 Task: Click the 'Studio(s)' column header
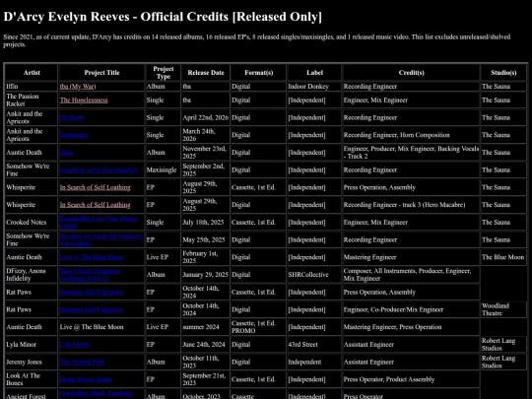click(x=503, y=73)
